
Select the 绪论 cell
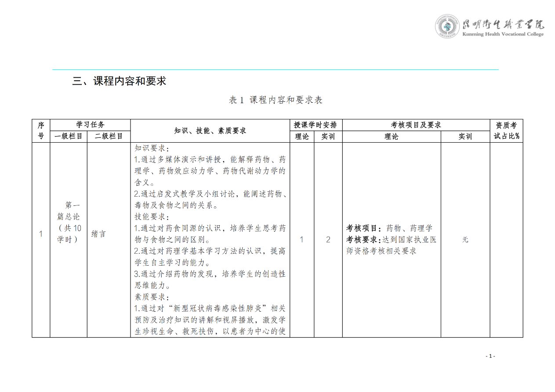(99, 234)
